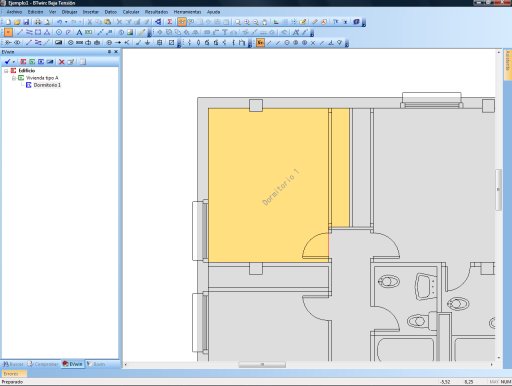Click the vertical scrollbar down arrow
The width and height of the screenshot is (512, 386).
point(499,357)
